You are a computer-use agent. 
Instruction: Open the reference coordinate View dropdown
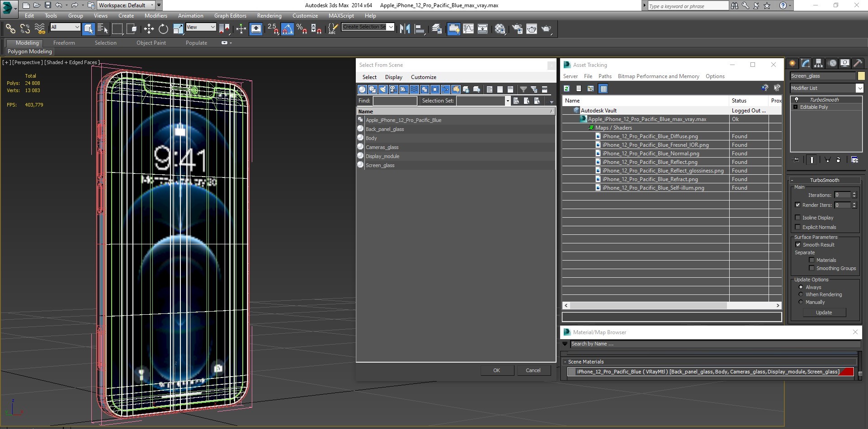click(201, 27)
